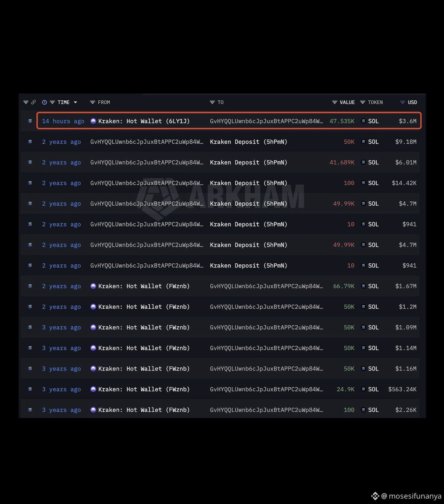
Task: Click the $1.2M USD amount
Action: (x=408, y=306)
